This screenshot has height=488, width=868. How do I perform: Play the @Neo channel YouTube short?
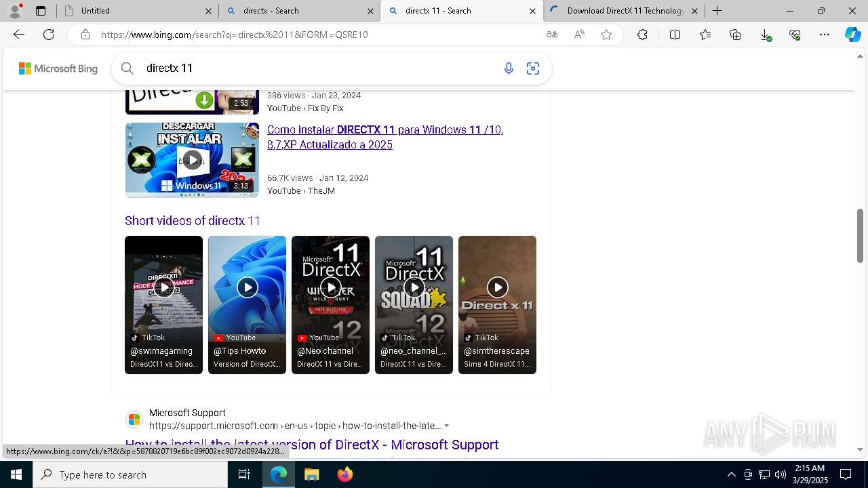[x=330, y=304]
